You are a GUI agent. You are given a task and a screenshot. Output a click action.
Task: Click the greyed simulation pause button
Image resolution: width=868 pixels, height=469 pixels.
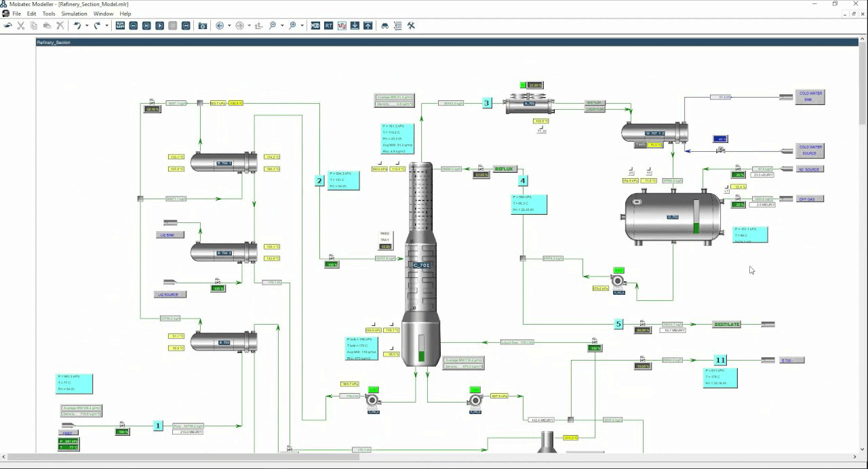pos(173,26)
